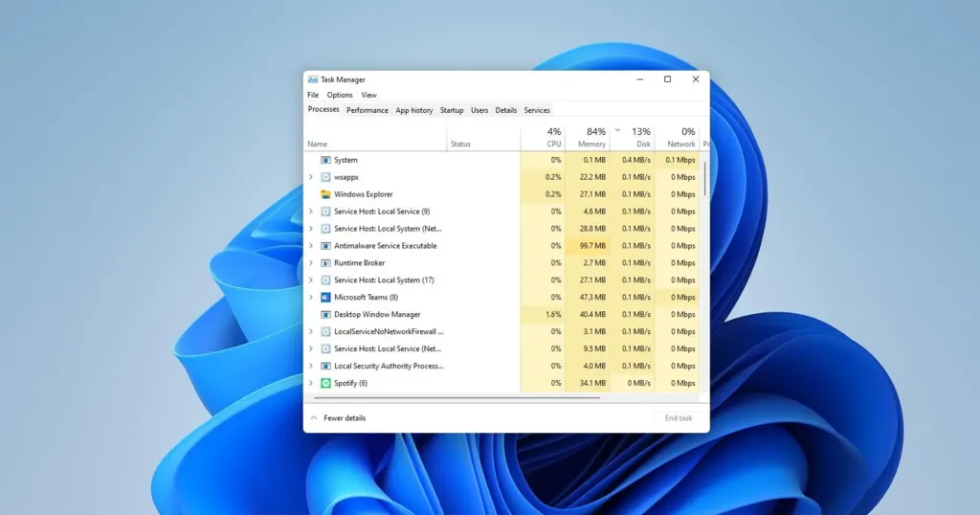This screenshot has height=515, width=980.
Task: Click the Windows Explorer folder icon
Action: 325,194
